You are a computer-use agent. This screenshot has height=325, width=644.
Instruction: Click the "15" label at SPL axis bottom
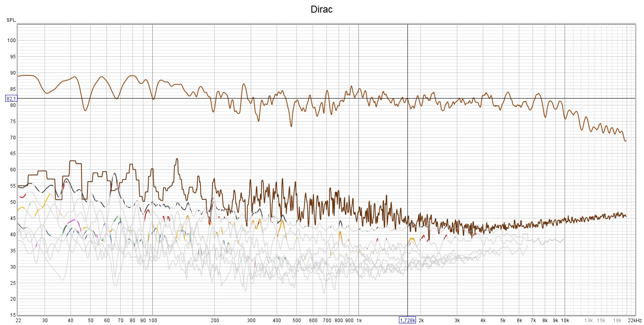pyautogui.click(x=13, y=315)
